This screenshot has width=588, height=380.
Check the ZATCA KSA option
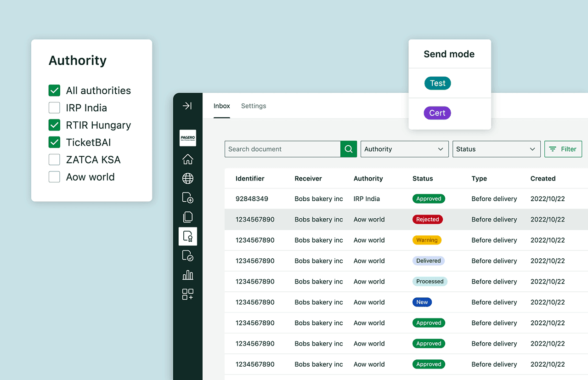(x=54, y=159)
